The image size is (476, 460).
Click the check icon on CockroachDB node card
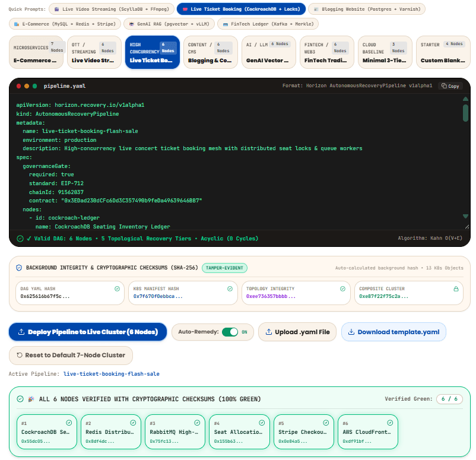tap(69, 423)
